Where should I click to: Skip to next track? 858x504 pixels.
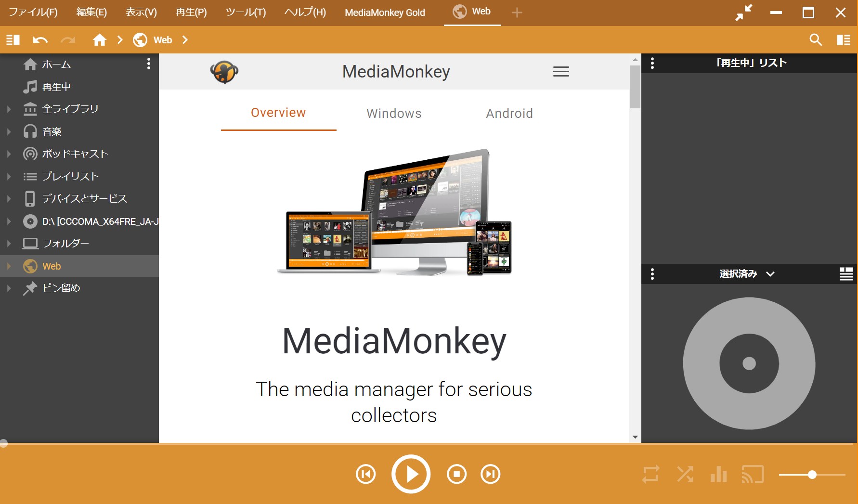pos(491,474)
